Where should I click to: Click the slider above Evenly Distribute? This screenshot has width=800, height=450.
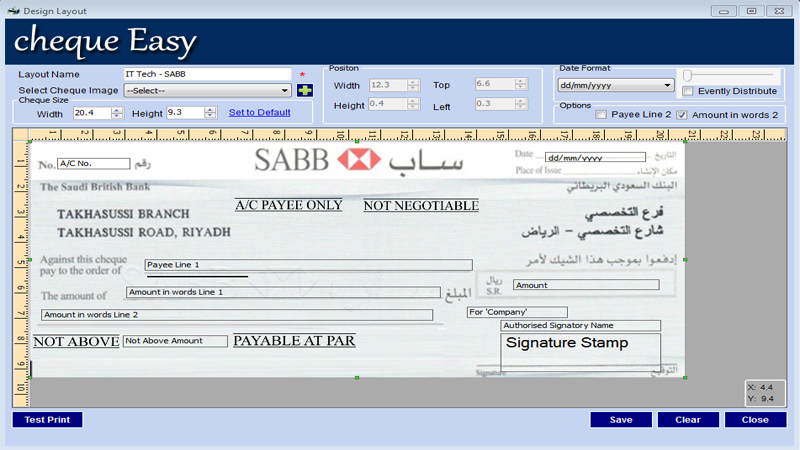point(729,75)
